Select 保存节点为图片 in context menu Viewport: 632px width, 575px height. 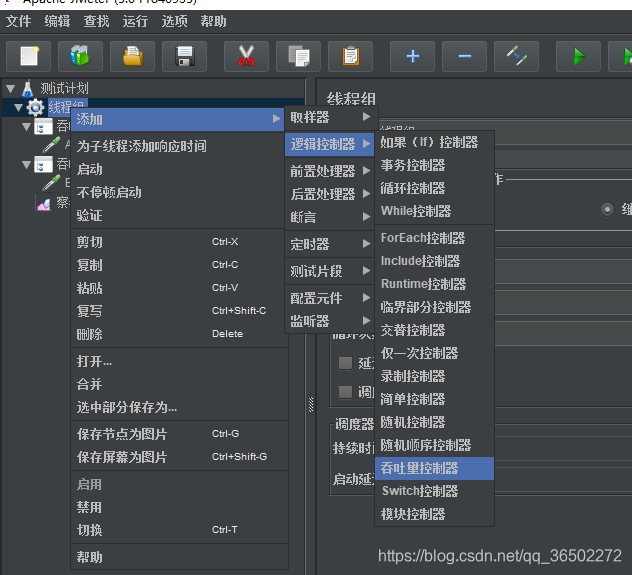coord(178,434)
